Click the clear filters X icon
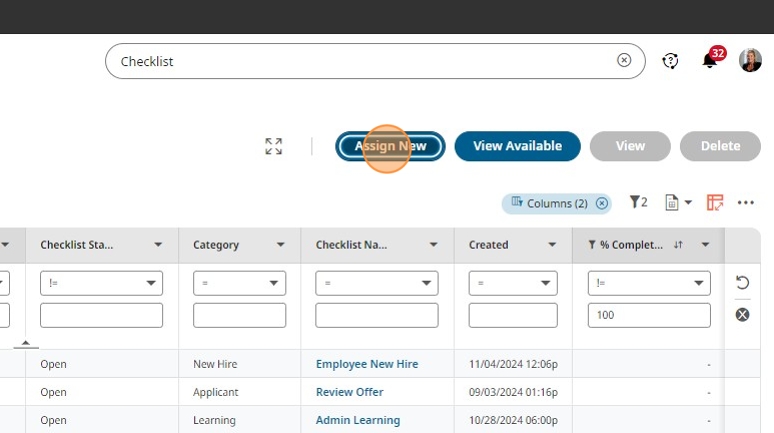This screenshot has width=774, height=433. (742, 315)
